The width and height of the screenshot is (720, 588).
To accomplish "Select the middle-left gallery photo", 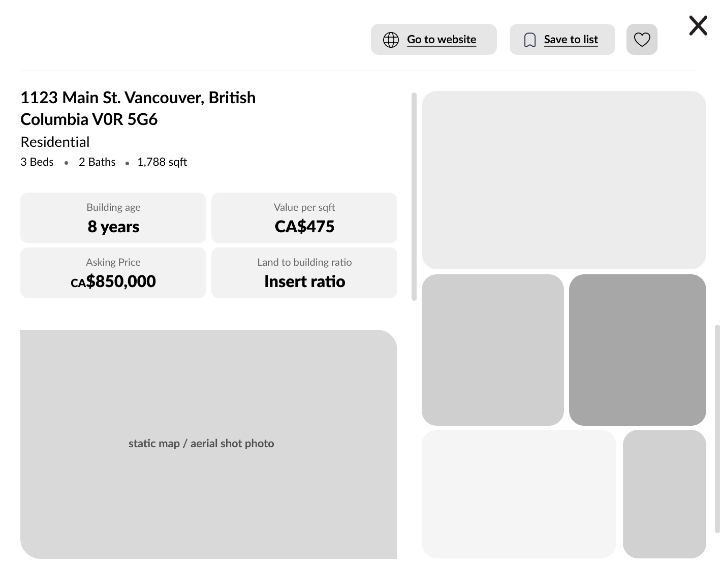I will (x=492, y=350).
